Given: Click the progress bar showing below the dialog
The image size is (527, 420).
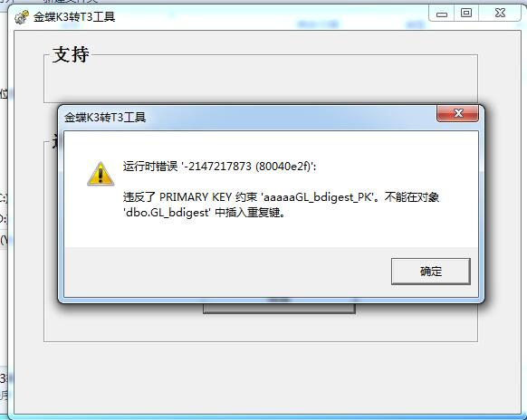Looking at the screenshot, I should [279, 308].
